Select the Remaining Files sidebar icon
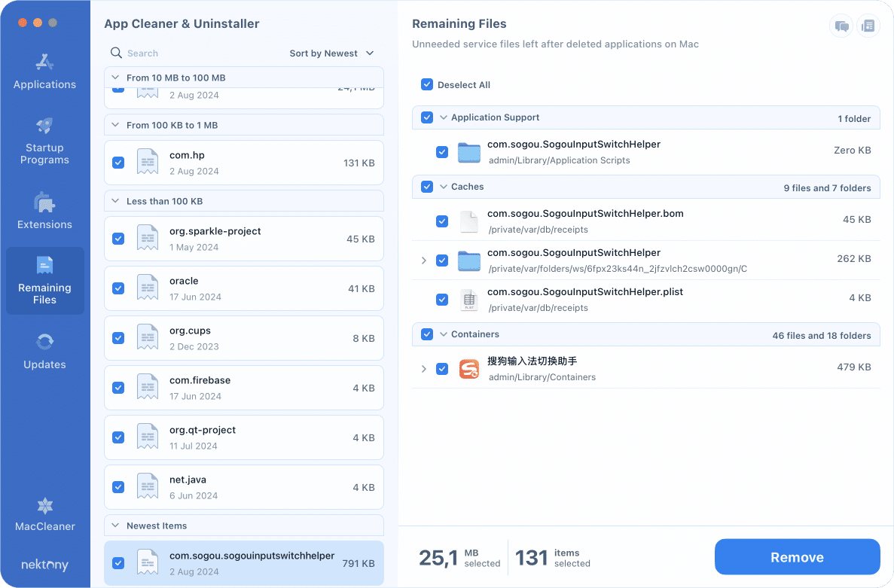Viewport: 894px width, 588px height. 44,281
